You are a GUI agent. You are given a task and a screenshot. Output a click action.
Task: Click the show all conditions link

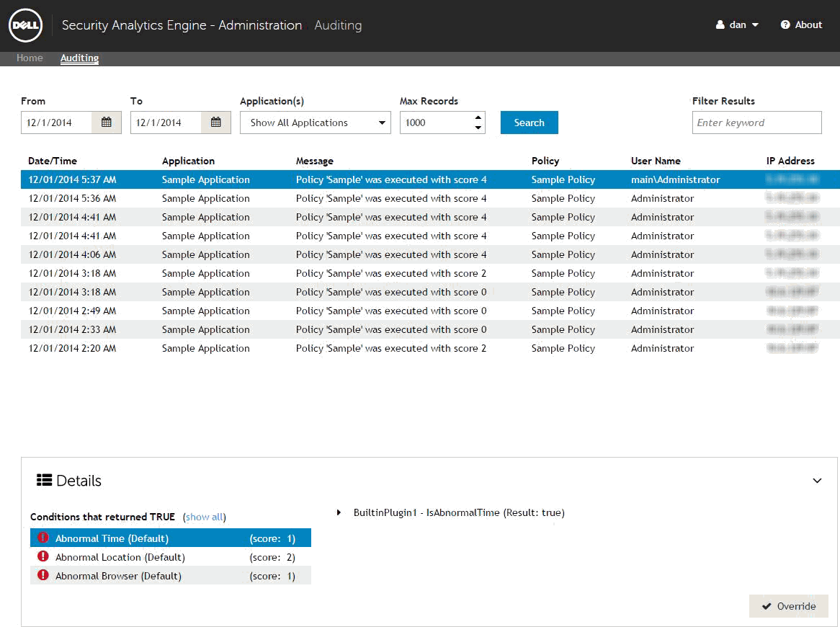tap(205, 517)
